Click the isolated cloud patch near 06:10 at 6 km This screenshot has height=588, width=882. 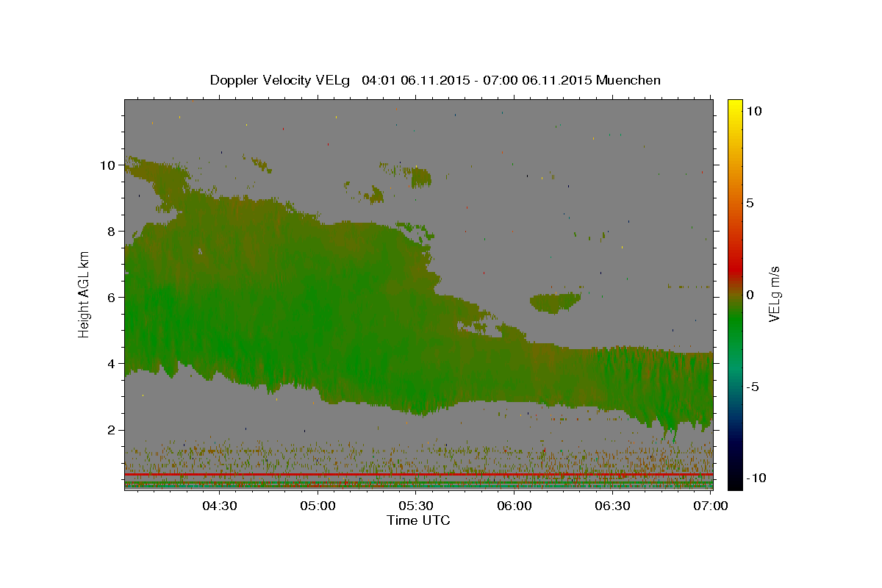556,302
